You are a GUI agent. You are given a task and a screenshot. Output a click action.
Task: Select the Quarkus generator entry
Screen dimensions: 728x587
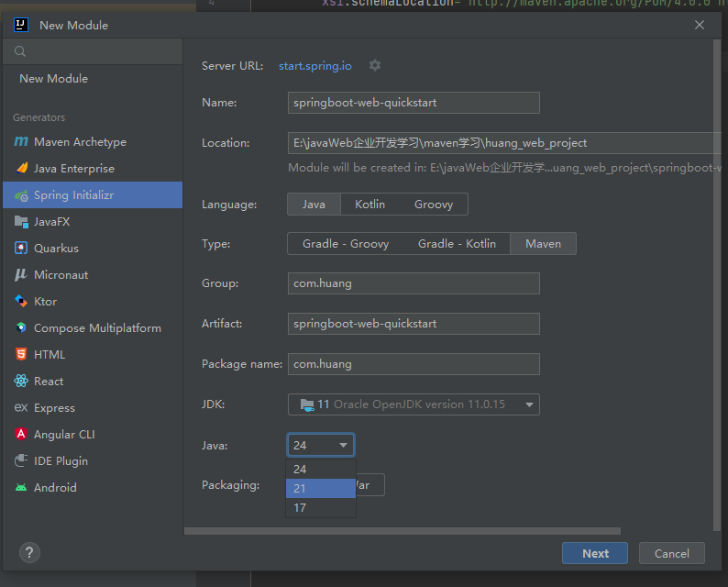pos(93,248)
